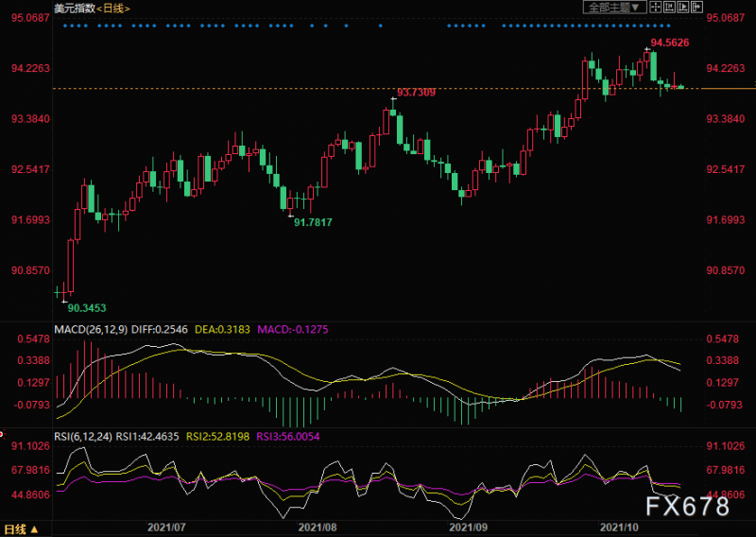Click the range measurement icon

tap(670, 8)
